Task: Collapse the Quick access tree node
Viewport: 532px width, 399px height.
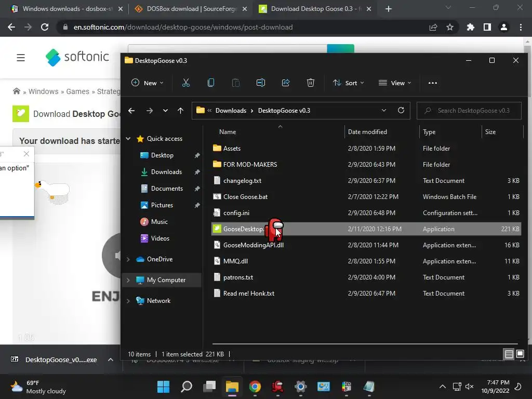Action: point(128,138)
